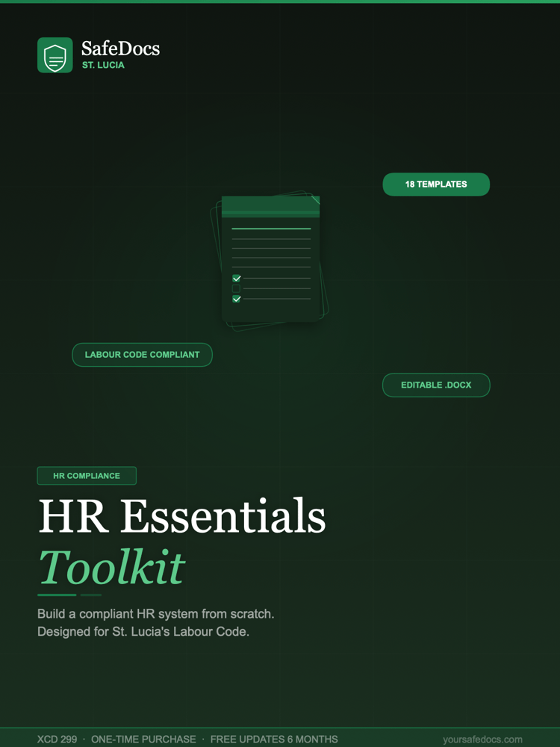The height and width of the screenshot is (747, 560).
Task: Click the ST. LUCIA subtitle under the logo
Action: [103, 65]
